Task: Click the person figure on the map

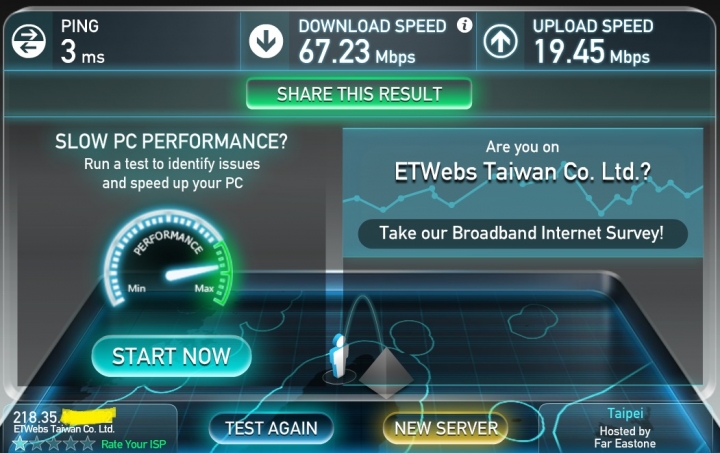Action: point(339,357)
